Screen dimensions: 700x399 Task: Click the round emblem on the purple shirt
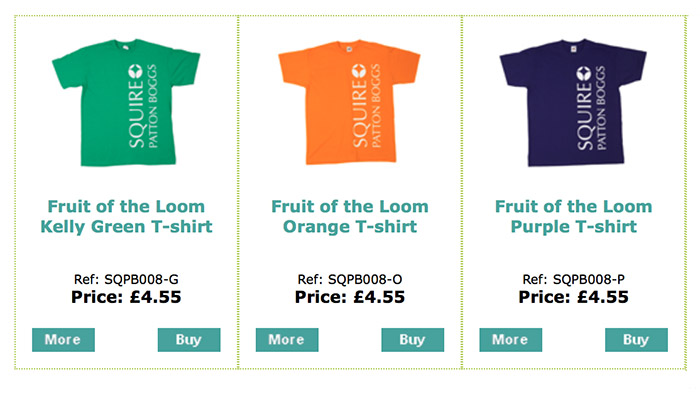(583, 73)
